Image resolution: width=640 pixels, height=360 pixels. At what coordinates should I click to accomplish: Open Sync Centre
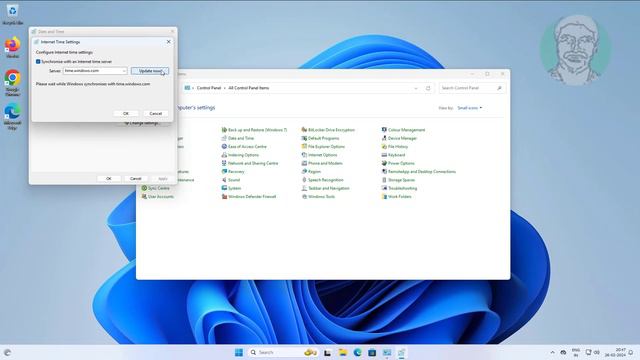(x=155, y=188)
